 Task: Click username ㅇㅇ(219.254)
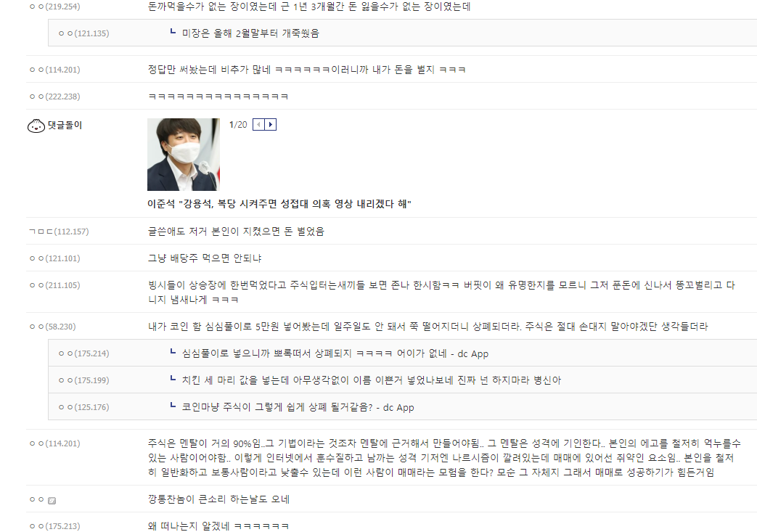(x=55, y=7)
